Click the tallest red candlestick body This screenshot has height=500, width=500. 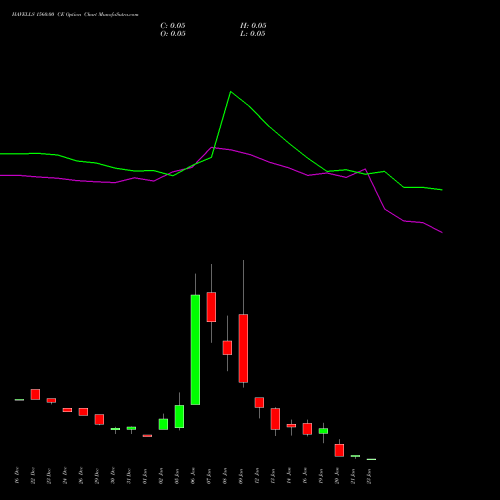(x=243, y=348)
